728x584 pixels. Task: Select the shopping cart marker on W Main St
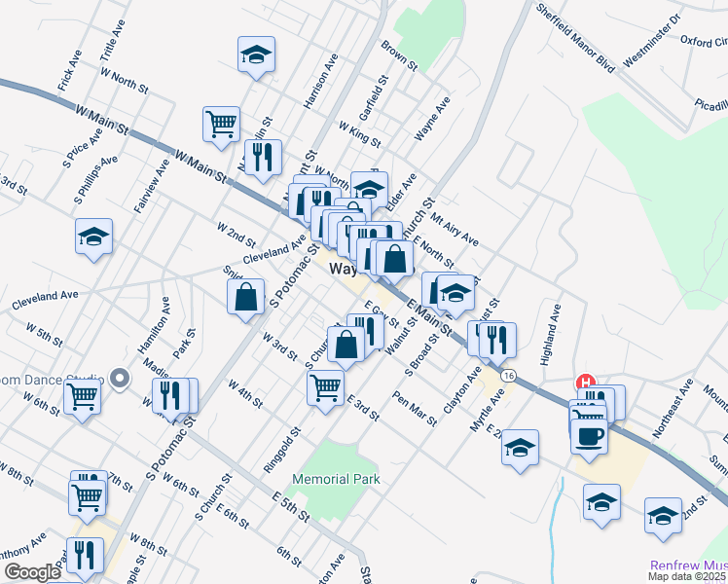click(222, 124)
